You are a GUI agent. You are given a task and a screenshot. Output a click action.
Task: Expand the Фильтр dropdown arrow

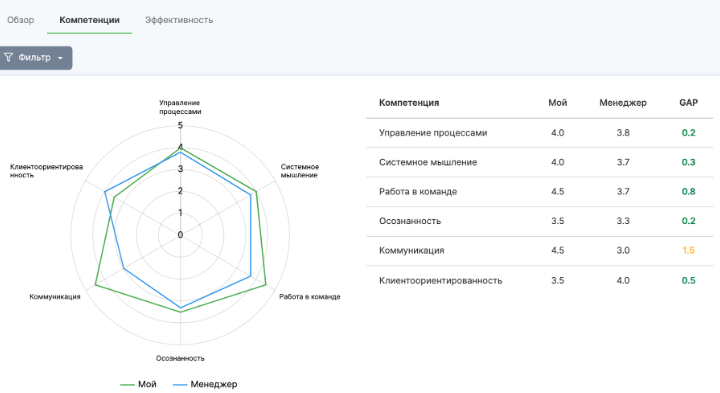tap(60, 58)
